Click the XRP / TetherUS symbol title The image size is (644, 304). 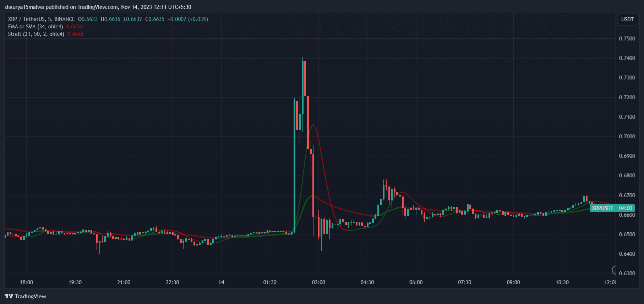pyautogui.click(x=42, y=19)
